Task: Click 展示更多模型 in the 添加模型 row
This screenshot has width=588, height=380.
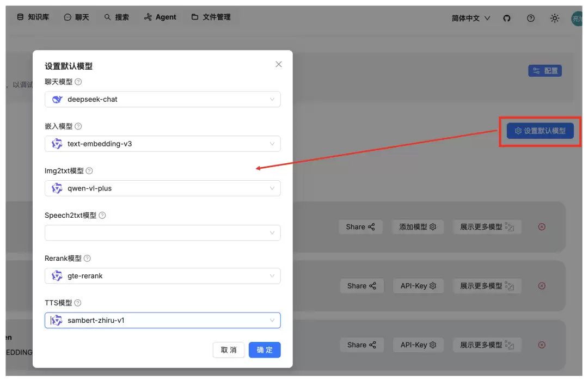Action: point(487,227)
